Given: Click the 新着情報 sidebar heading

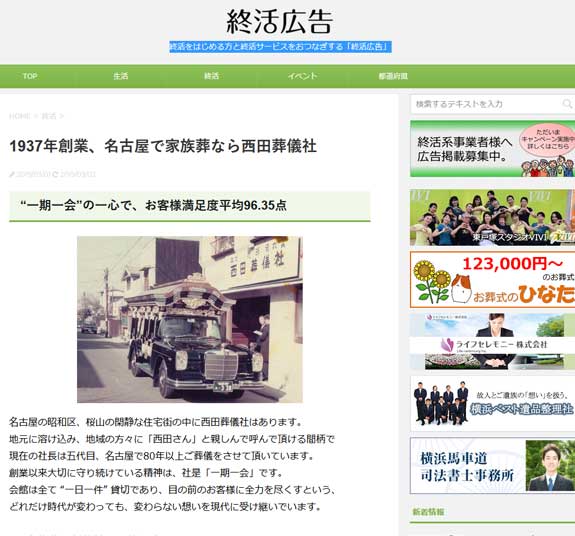Looking at the screenshot, I should (x=428, y=512).
